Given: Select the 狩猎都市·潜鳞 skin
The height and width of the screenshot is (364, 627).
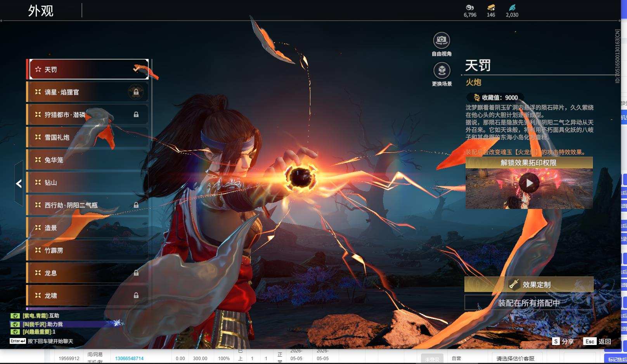Looking at the screenshot, I should tap(88, 114).
